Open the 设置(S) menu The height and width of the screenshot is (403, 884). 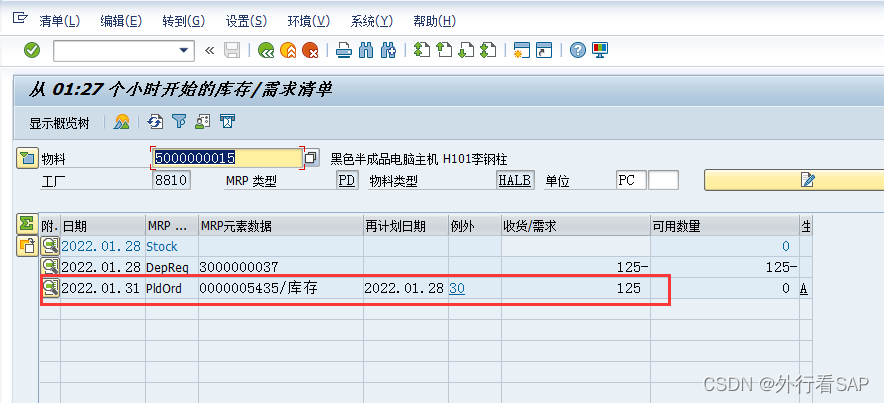pos(246,21)
